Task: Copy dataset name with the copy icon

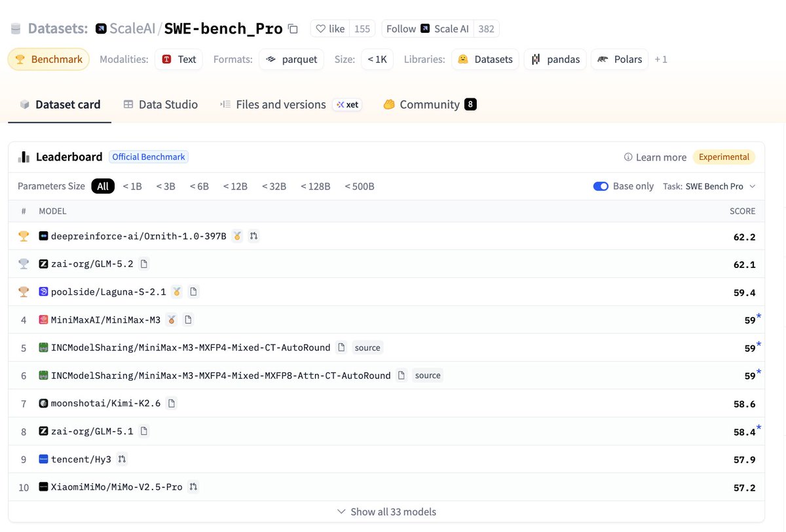Action: point(293,29)
